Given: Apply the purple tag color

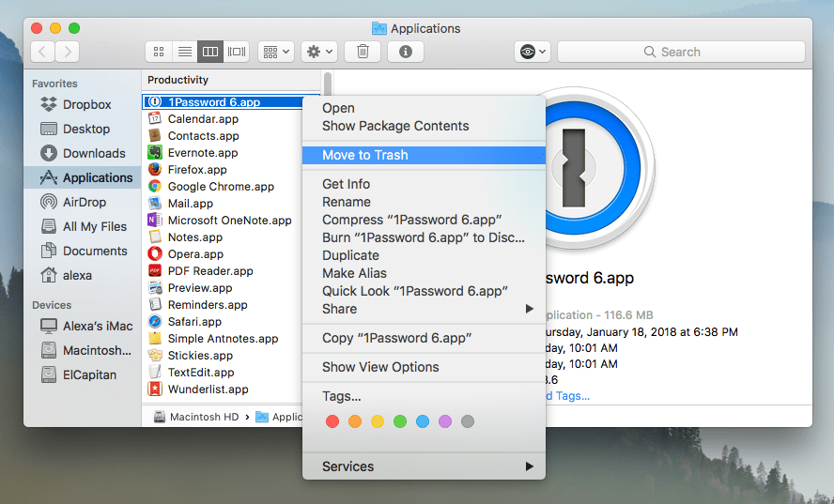Looking at the screenshot, I should click(x=445, y=421).
